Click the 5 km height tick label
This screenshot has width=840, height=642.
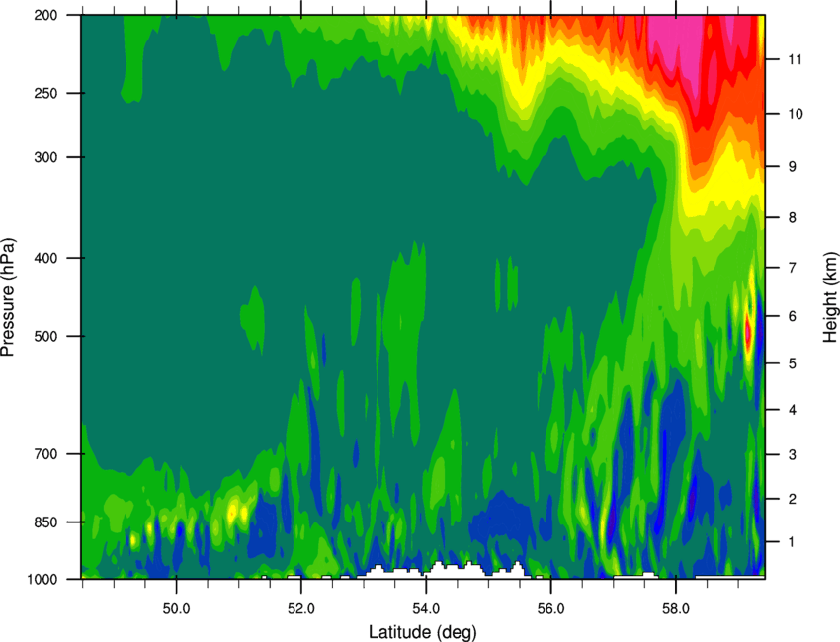(x=793, y=363)
